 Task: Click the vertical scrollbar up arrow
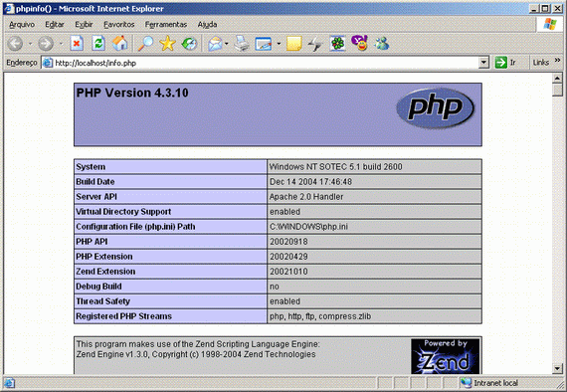pos(557,78)
